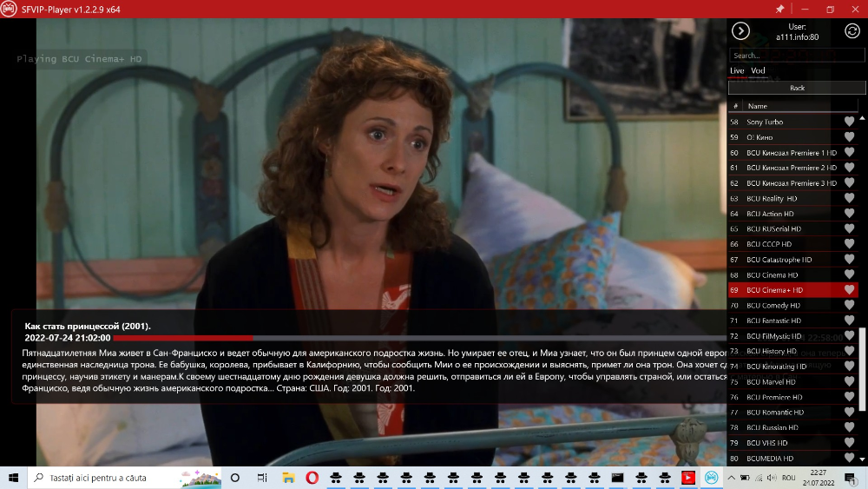
Task: Open File Explorer from taskbar
Action: tap(288, 478)
